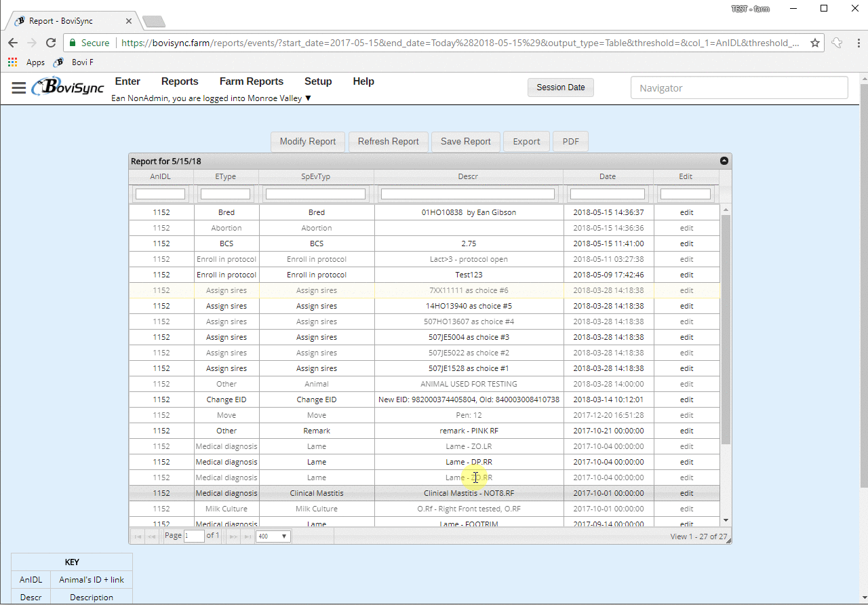The height and width of the screenshot is (605, 868).
Task: Click the secure padlock icon
Action: tap(73, 43)
